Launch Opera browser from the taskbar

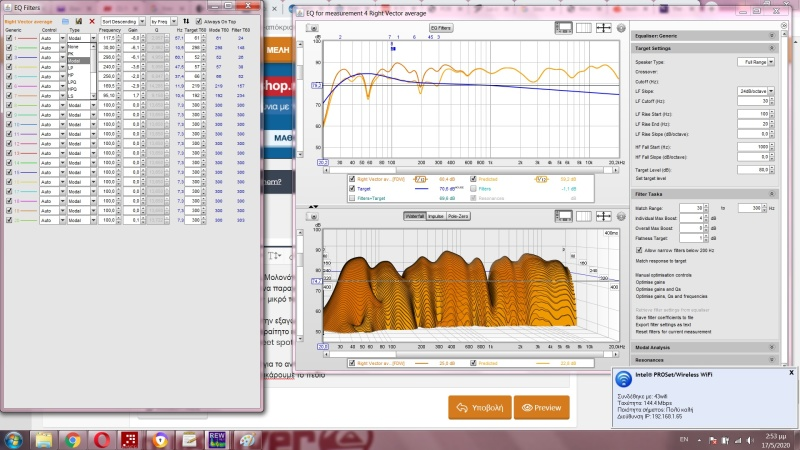100,439
